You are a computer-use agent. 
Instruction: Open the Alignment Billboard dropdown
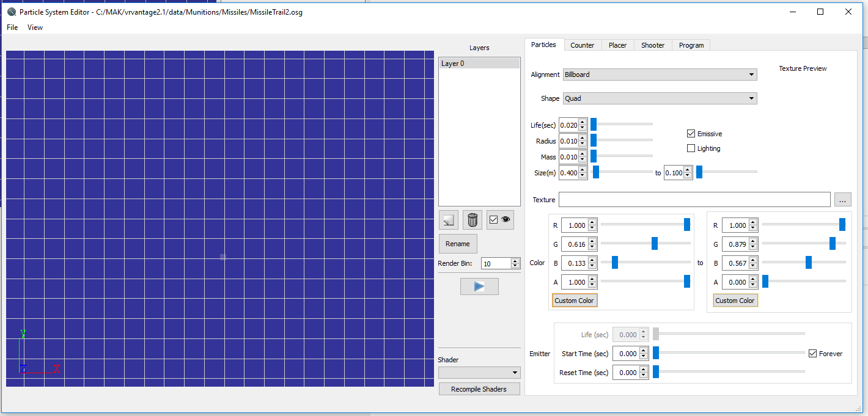tap(660, 75)
